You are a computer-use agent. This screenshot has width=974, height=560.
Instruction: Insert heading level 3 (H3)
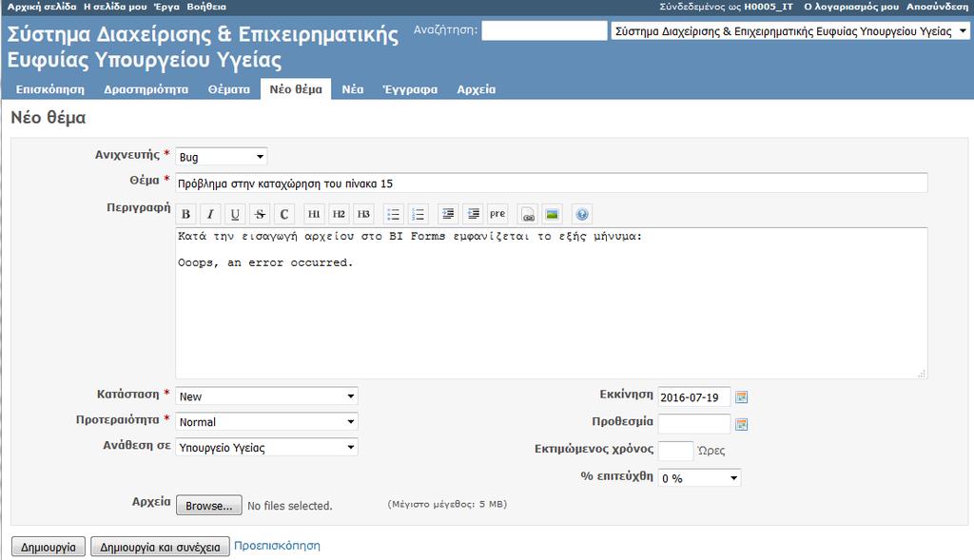(364, 214)
